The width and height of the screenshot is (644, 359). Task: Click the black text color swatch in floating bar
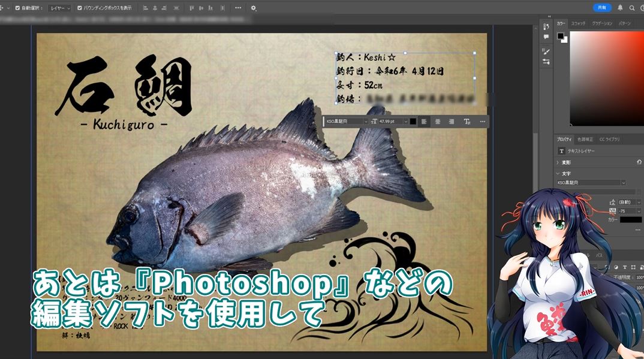(413, 122)
